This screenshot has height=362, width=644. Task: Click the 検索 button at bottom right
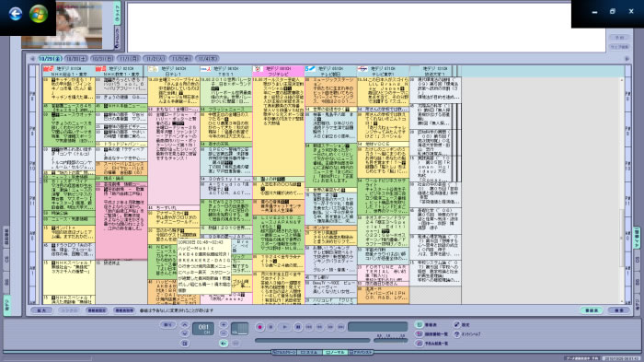tap(619, 310)
